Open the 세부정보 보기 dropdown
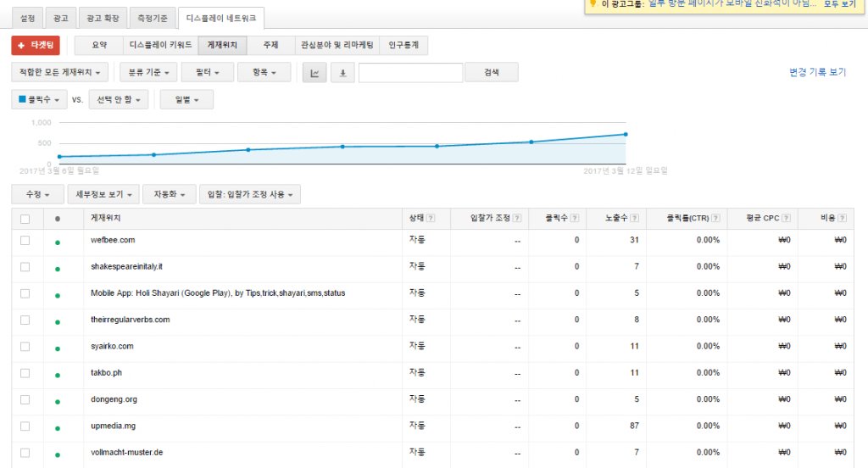The width and height of the screenshot is (868, 468). pos(103,194)
